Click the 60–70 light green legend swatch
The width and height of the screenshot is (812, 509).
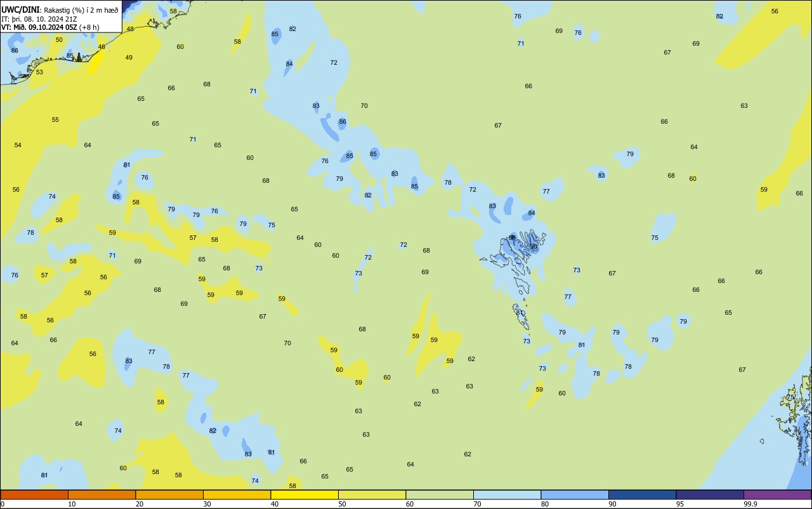(440, 494)
